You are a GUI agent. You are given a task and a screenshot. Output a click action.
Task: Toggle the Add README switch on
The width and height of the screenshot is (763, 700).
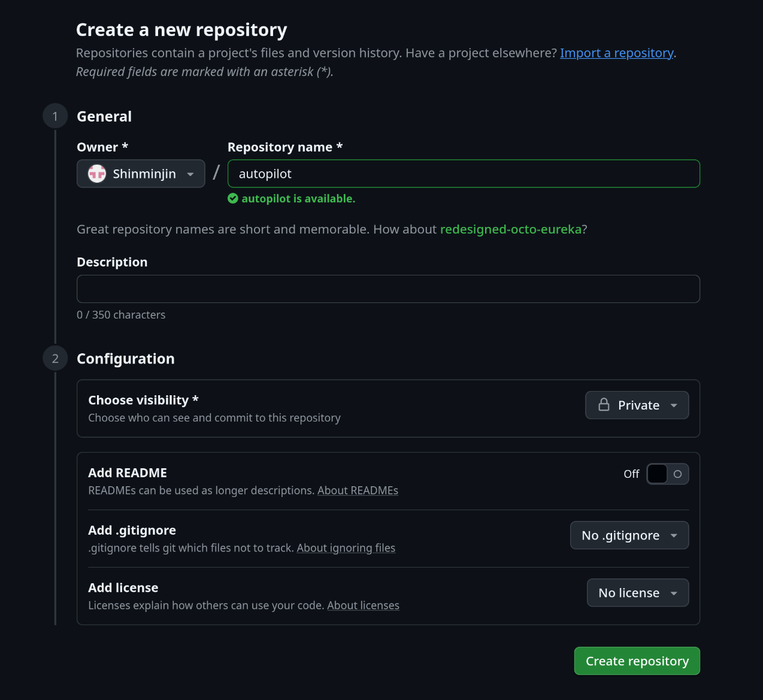coord(667,474)
